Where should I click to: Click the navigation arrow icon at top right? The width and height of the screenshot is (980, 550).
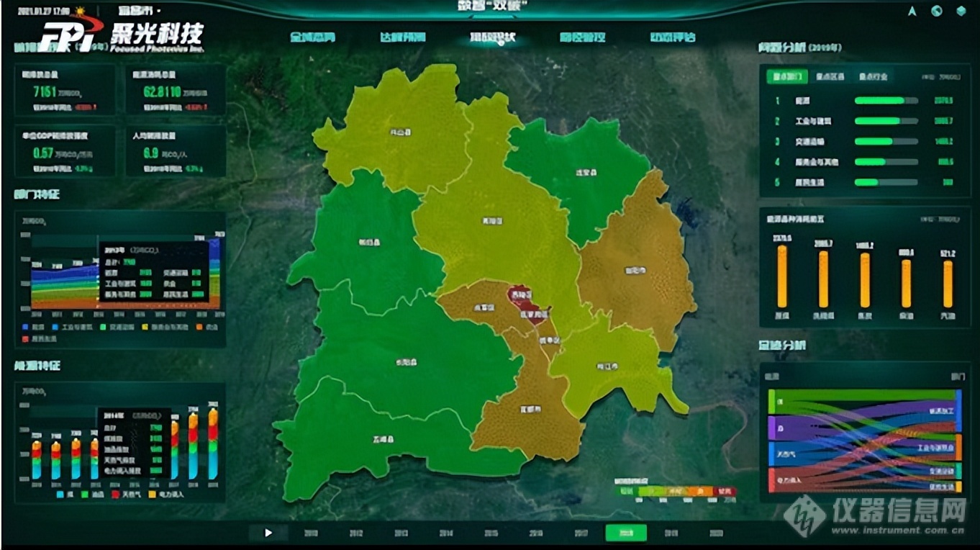(x=912, y=11)
